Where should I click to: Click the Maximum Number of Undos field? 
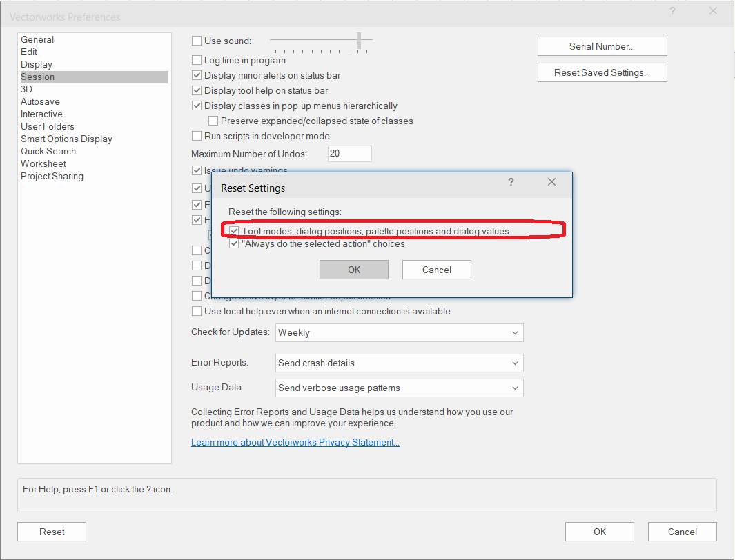[349, 154]
